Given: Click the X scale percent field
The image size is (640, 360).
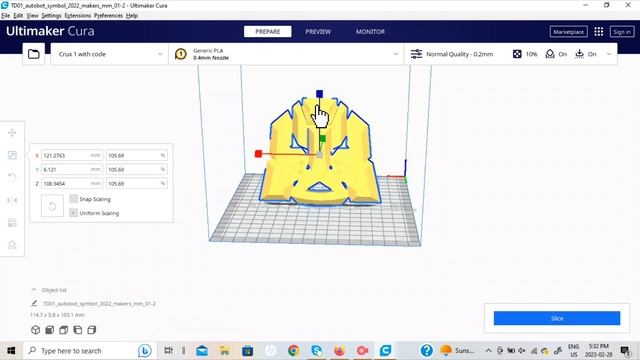Looking at the screenshot, I should [x=136, y=155].
